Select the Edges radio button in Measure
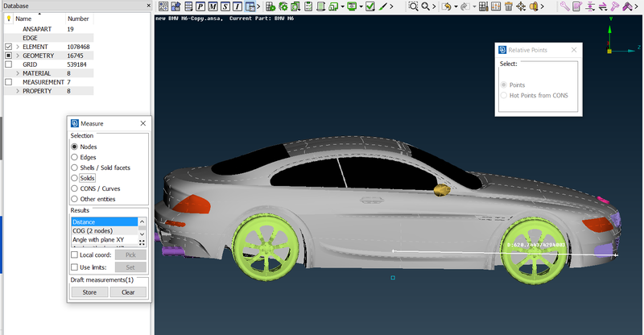Image resolution: width=644 pixels, height=335 pixels. click(x=74, y=157)
